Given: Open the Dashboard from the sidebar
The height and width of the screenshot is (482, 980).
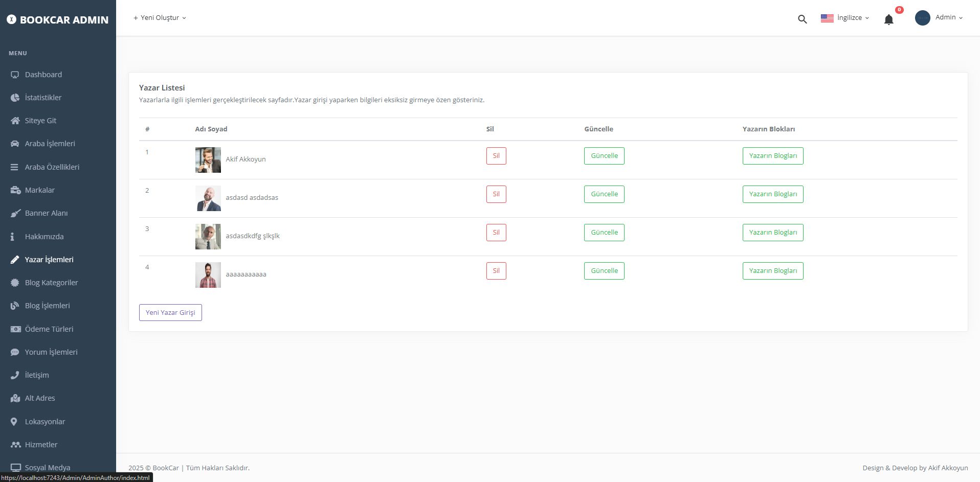Looking at the screenshot, I should [x=43, y=75].
